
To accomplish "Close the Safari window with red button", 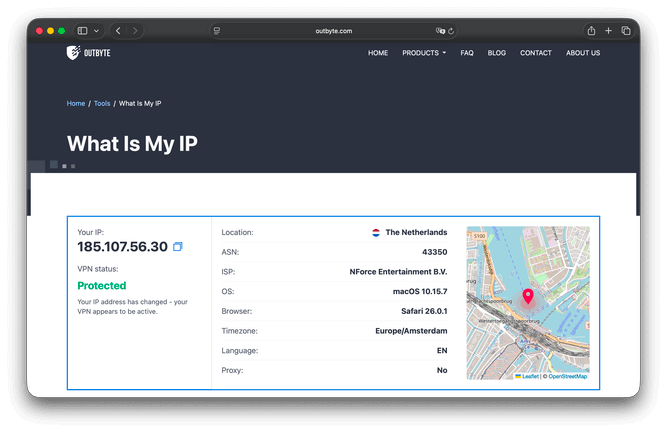I will point(39,31).
